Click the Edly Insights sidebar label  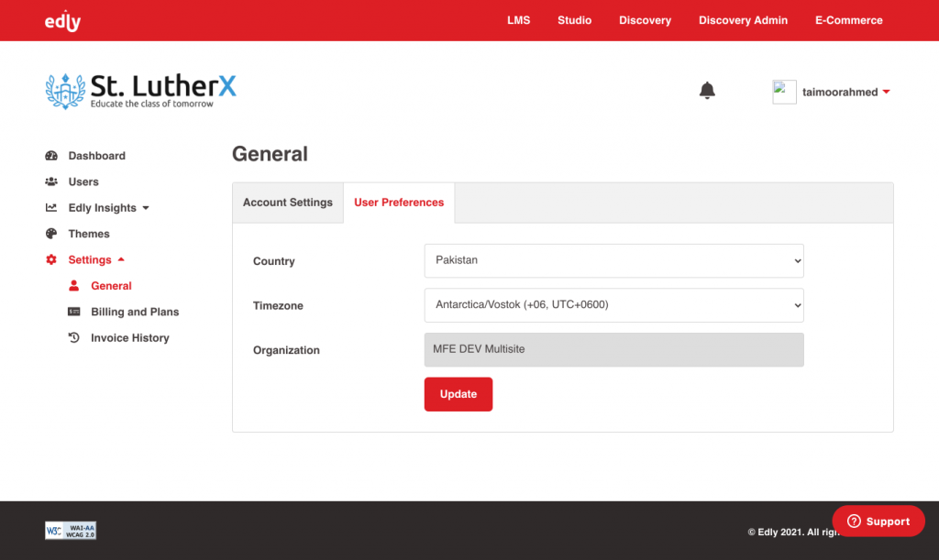point(103,208)
